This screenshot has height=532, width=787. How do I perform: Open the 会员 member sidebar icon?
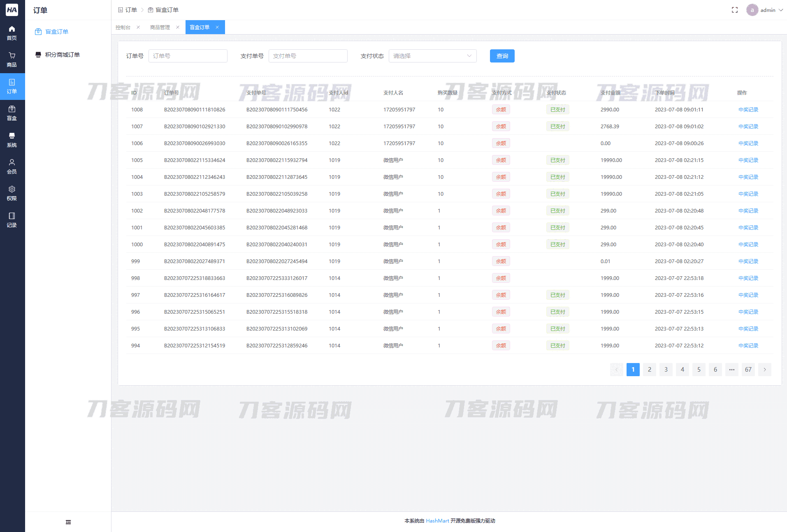(x=12, y=167)
